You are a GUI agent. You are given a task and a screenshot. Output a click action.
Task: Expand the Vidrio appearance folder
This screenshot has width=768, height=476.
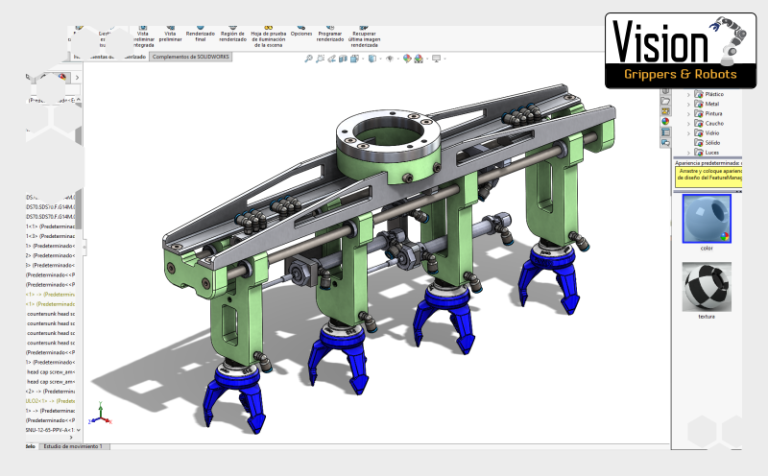[689, 134]
